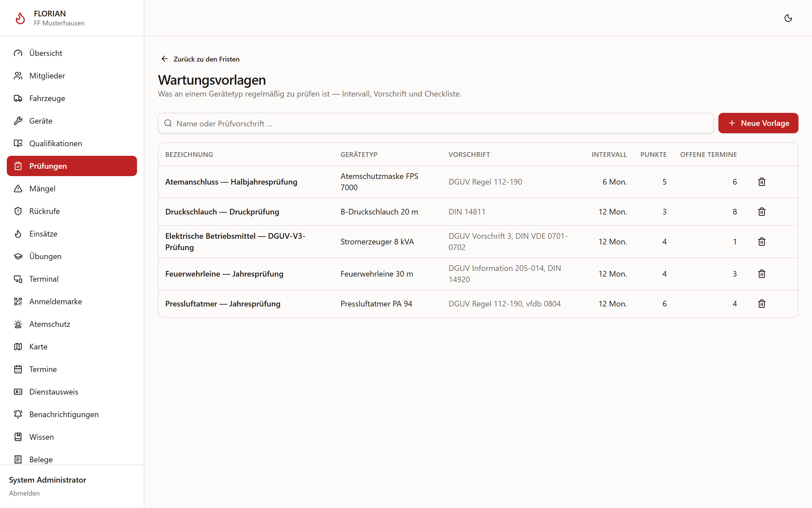Viewport: 812px width, 508px height.
Task: Open the Prüfungen menu item
Action: [72, 166]
